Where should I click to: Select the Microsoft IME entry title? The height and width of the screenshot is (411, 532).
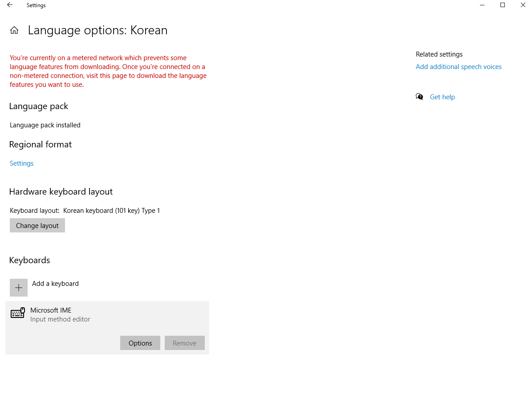(x=51, y=310)
